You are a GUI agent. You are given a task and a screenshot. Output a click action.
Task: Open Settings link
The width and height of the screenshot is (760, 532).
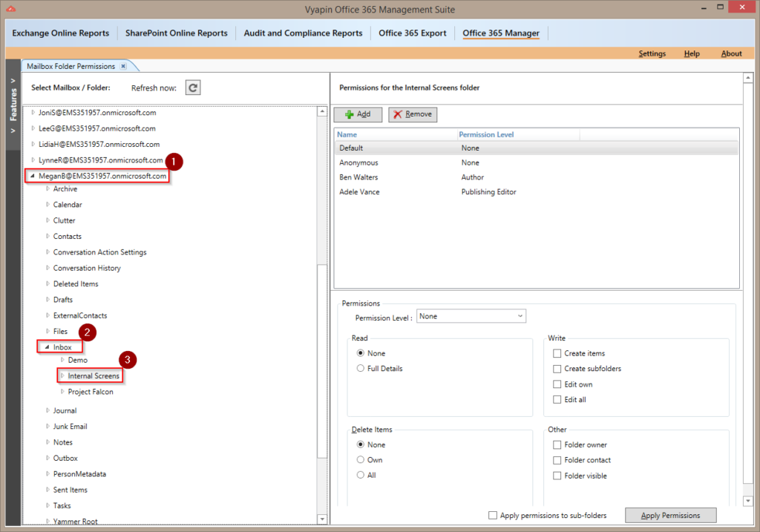click(x=652, y=53)
